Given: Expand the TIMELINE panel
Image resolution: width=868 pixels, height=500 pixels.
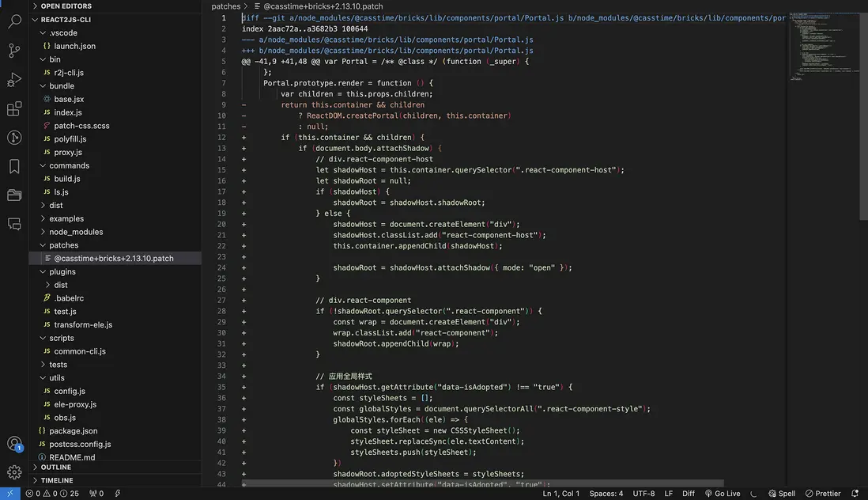Looking at the screenshot, I should click(x=115, y=481).
